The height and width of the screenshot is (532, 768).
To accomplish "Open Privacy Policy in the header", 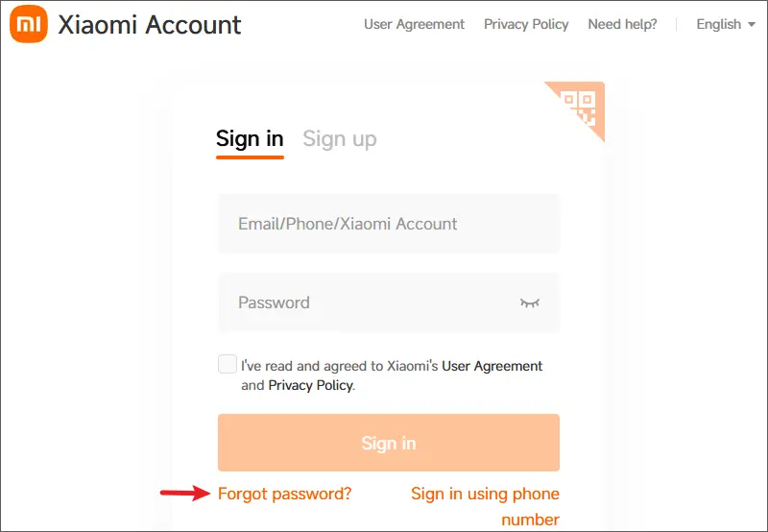I will pos(526,24).
